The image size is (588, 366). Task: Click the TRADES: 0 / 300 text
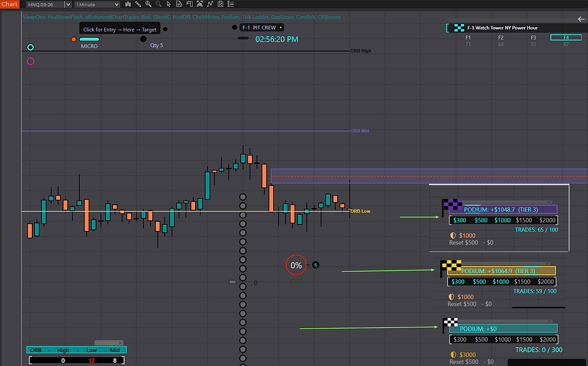click(539, 350)
